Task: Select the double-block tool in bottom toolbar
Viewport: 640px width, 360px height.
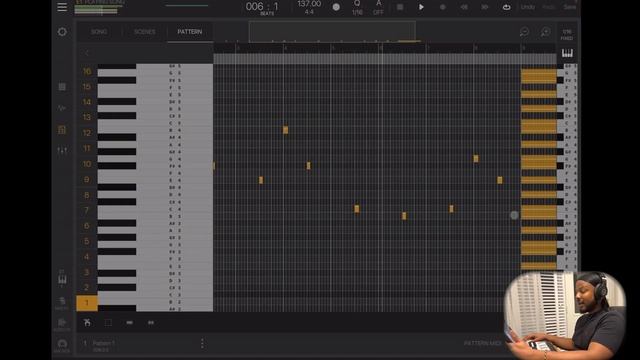Action: coord(151,322)
